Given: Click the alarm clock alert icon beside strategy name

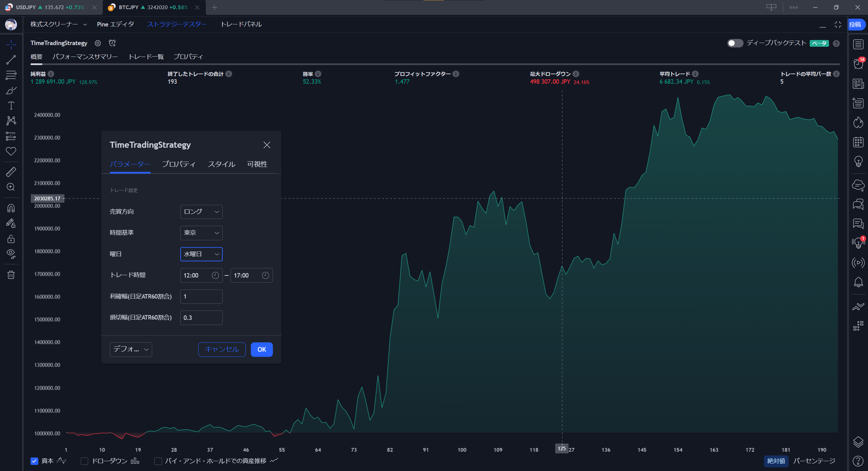Looking at the screenshot, I should coord(112,43).
